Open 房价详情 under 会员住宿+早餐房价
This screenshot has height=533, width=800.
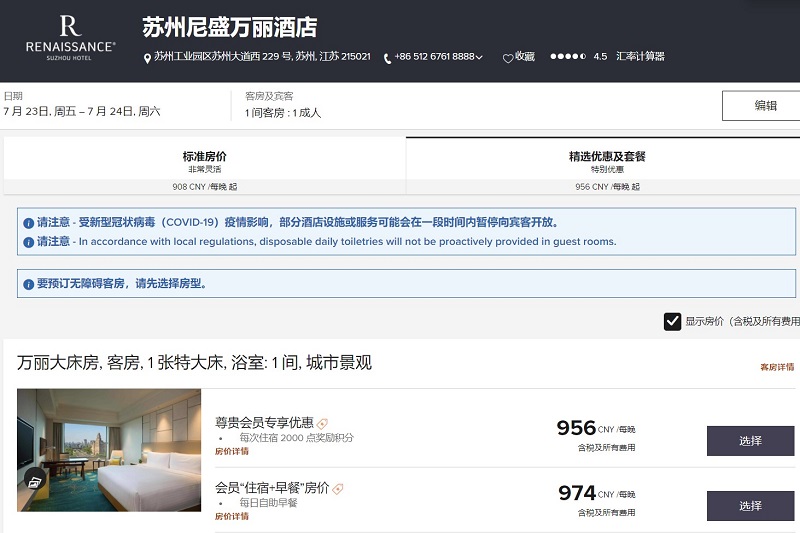click(232, 516)
